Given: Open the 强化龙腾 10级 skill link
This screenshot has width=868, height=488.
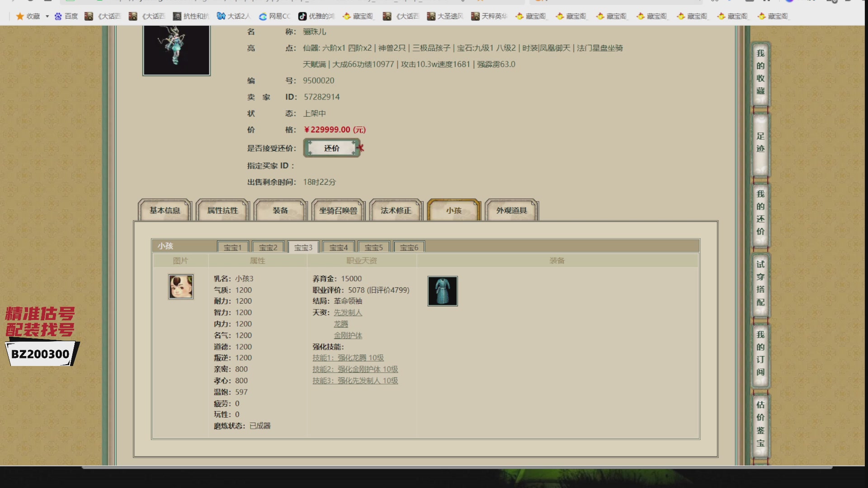Looking at the screenshot, I should coord(348,358).
